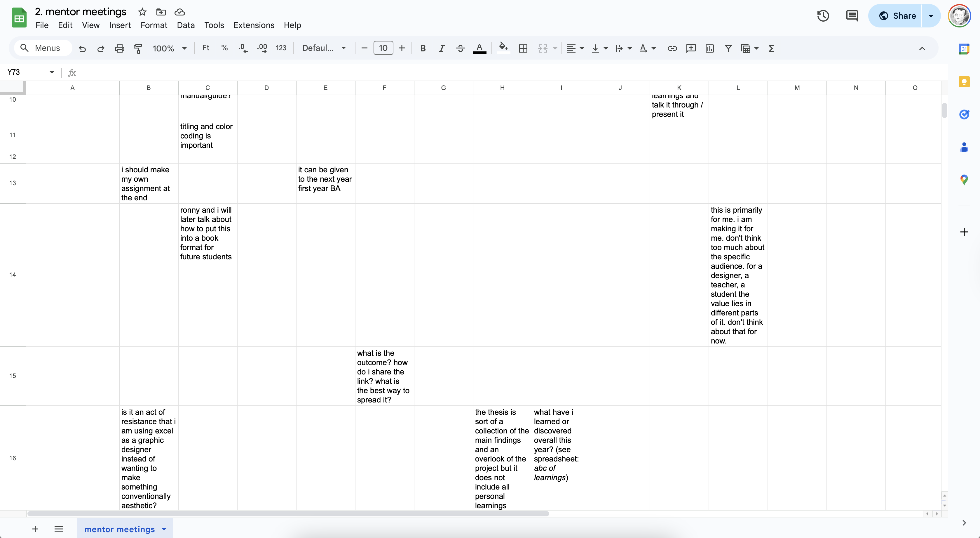Toggle bold formatting

tap(423, 48)
